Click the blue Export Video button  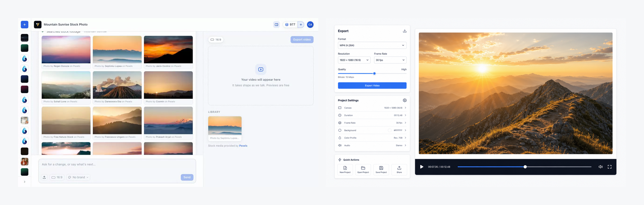[372, 86]
